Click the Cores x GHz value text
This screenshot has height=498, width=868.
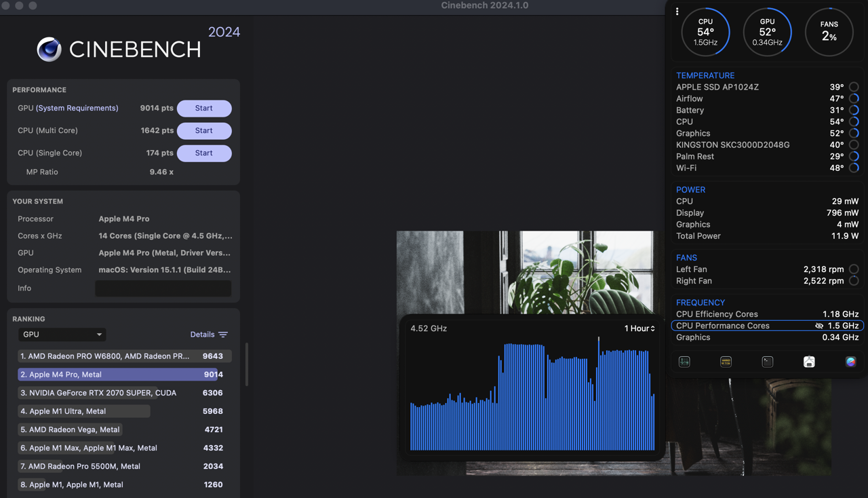[x=165, y=236]
